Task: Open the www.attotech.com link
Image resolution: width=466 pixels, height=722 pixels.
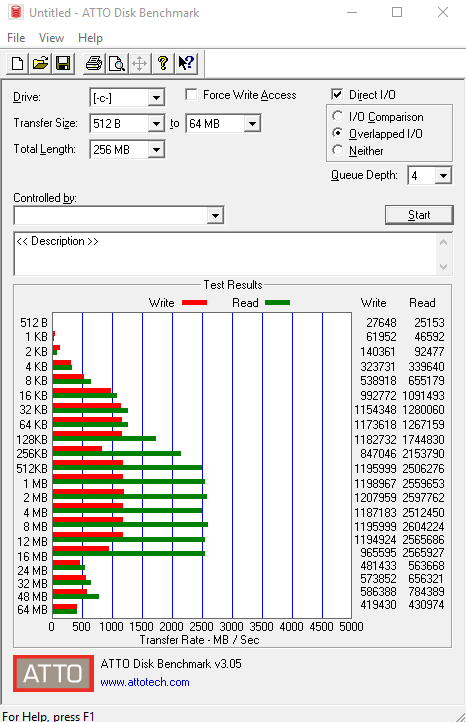Action: (145, 682)
